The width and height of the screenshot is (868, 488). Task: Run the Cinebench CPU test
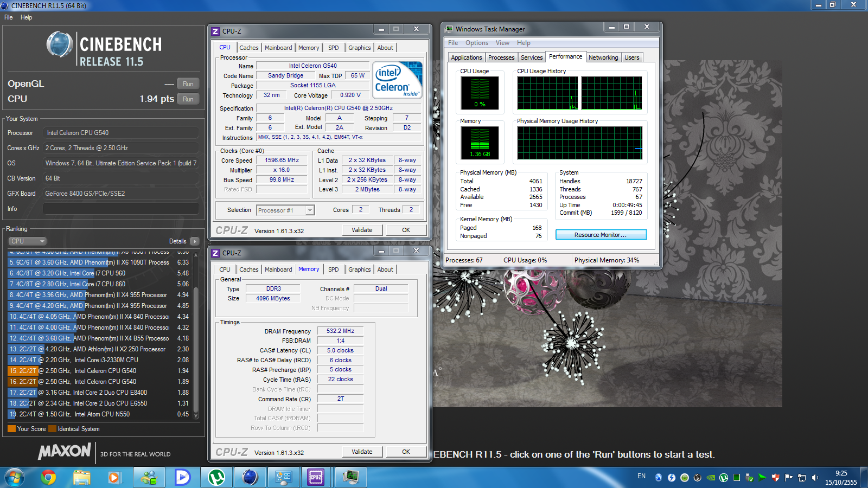click(x=188, y=99)
